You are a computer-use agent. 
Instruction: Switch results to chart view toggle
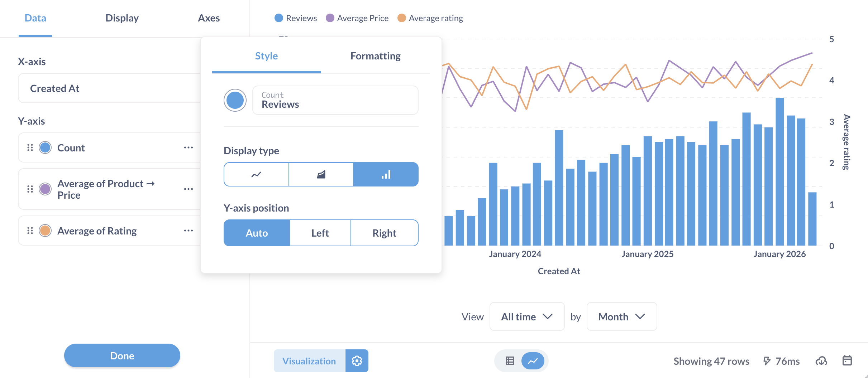533,361
